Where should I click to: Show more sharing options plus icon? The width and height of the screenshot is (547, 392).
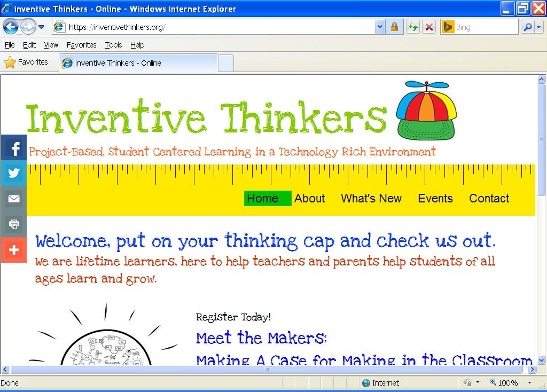13,250
